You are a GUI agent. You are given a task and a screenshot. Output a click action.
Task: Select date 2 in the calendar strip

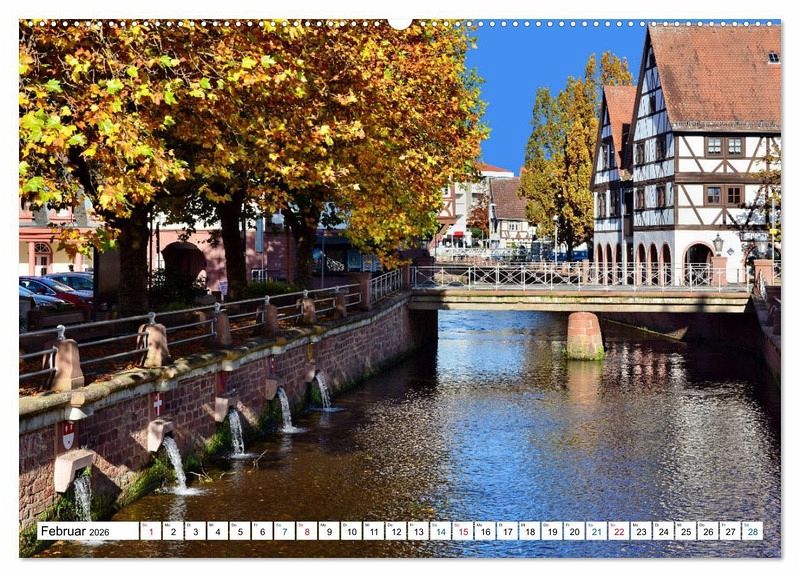[x=173, y=531]
